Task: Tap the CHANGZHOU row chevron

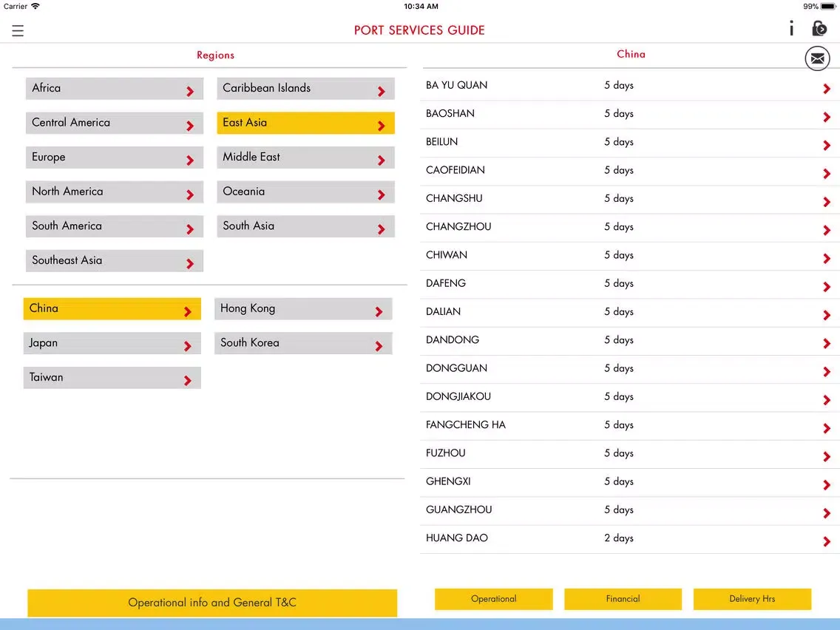Action: pos(827,231)
